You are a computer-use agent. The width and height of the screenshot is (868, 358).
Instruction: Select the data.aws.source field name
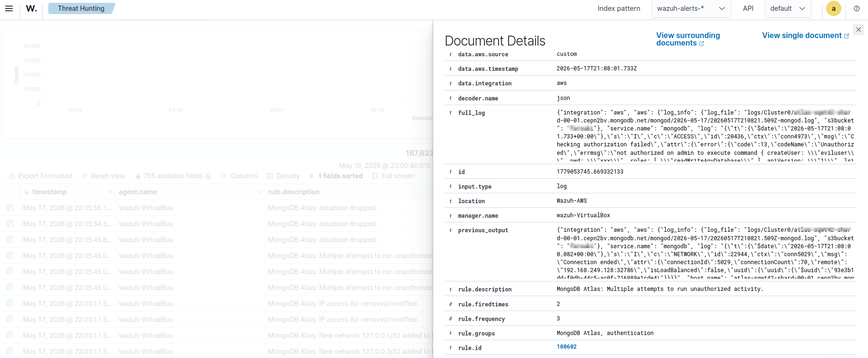[x=483, y=54]
